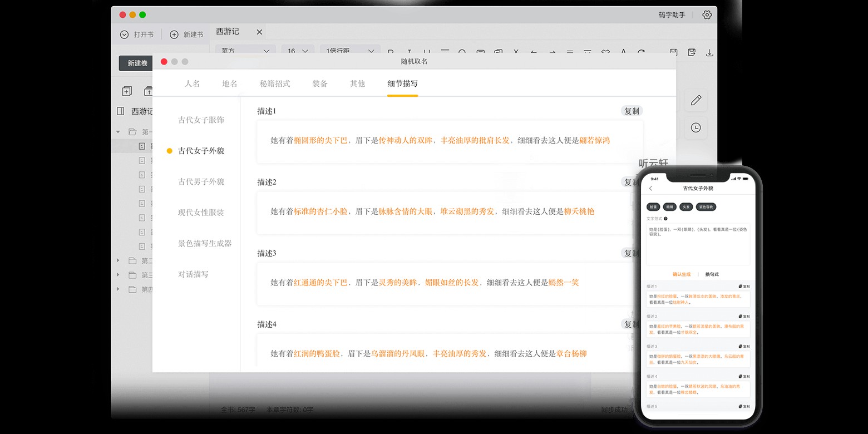
Task: Toggle the 脸蛋 tag chip on the phone
Action: (x=653, y=206)
